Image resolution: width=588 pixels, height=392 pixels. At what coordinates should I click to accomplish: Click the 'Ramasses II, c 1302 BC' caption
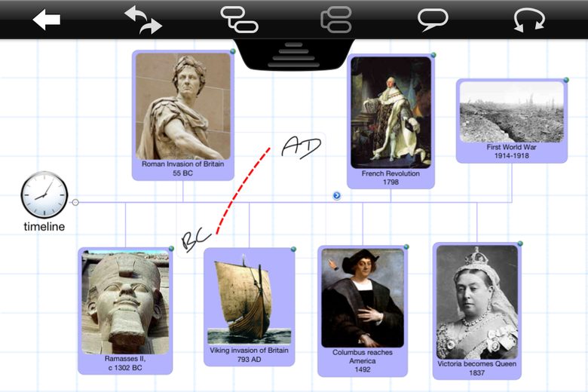tap(125, 363)
